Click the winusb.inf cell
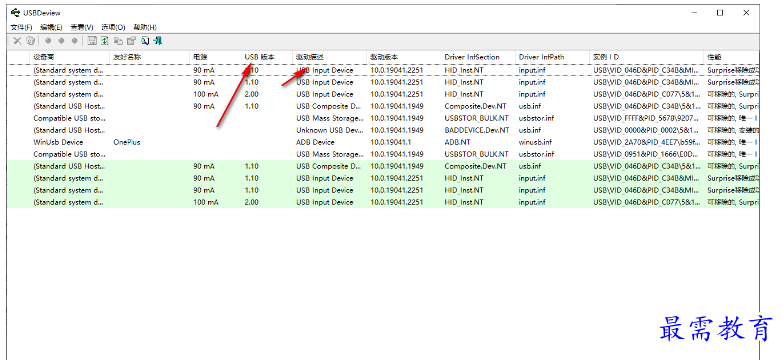The height and width of the screenshot is (360, 781). point(535,142)
